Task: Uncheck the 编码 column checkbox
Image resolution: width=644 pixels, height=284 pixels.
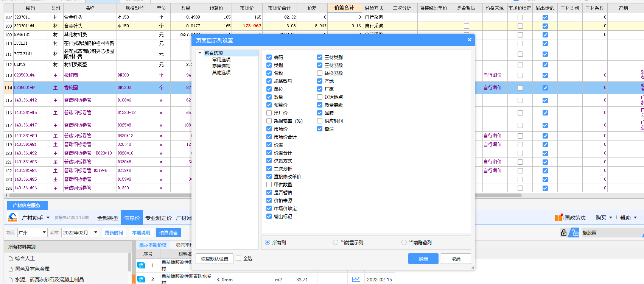Action: (x=269, y=57)
